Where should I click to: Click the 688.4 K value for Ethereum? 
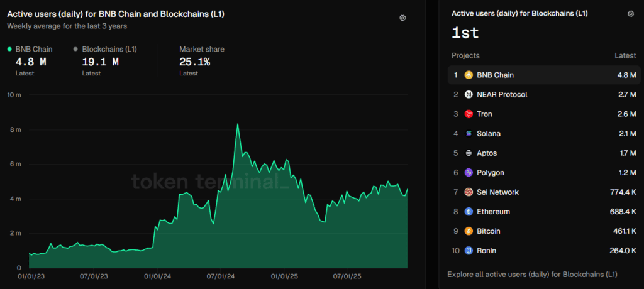click(x=623, y=212)
